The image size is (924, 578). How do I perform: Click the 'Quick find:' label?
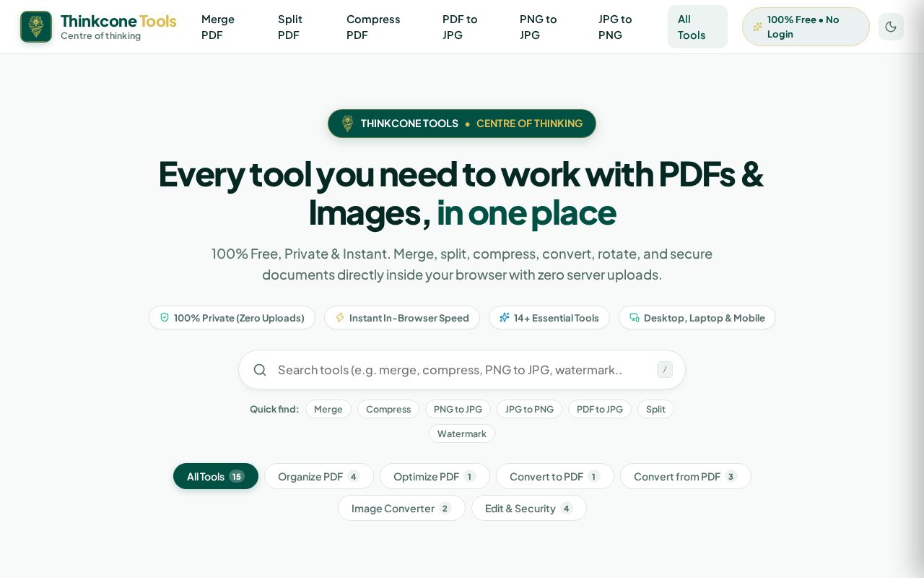click(x=274, y=409)
